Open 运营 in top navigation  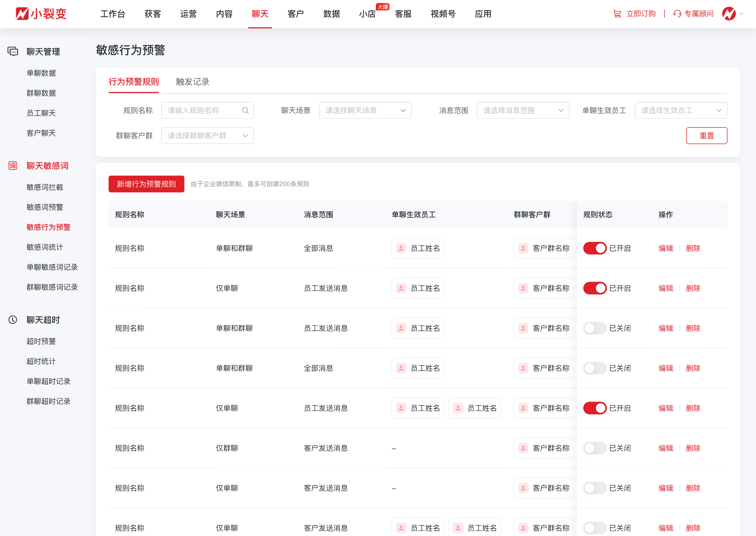click(188, 14)
